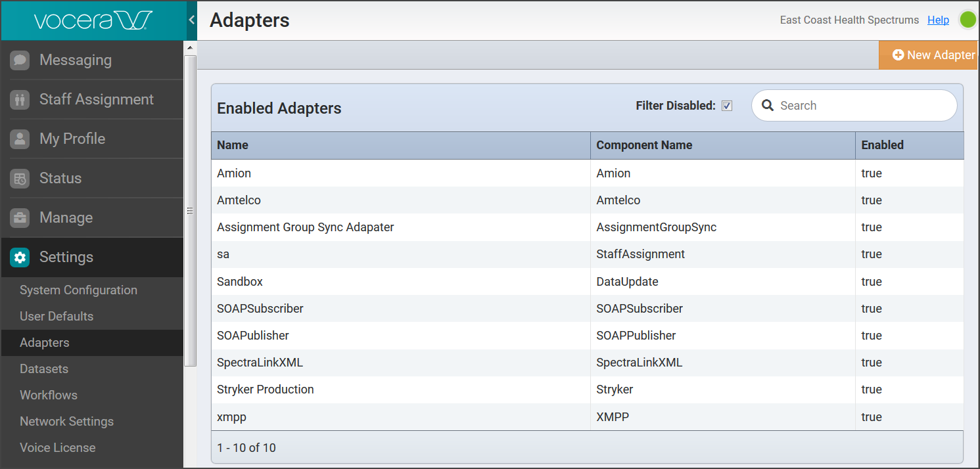Click the Messaging speech bubble icon
The height and width of the screenshot is (469, 980).
click(x=20, y=60)
